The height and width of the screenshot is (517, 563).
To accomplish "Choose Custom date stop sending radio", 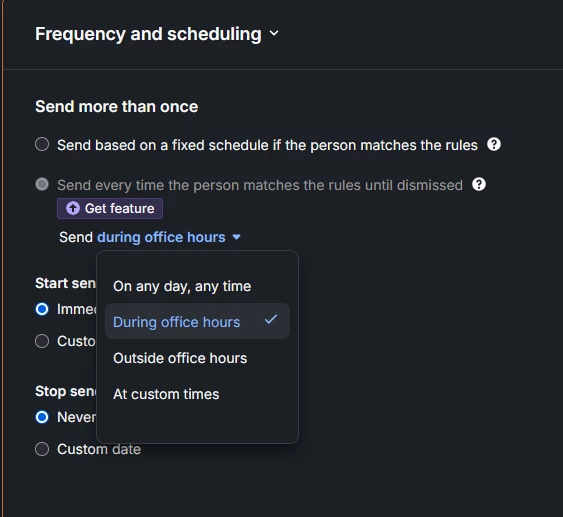I will (x=42, y=449).
